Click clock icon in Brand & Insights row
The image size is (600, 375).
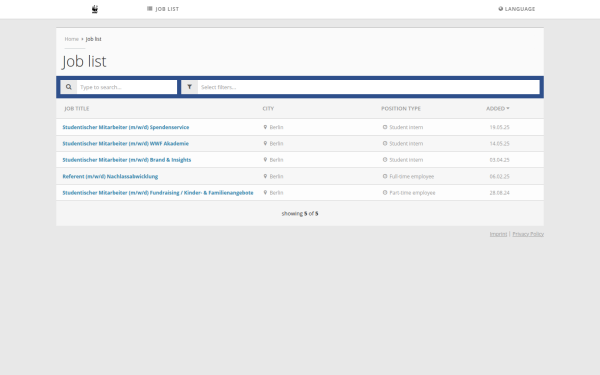click(x=385, y=160)
